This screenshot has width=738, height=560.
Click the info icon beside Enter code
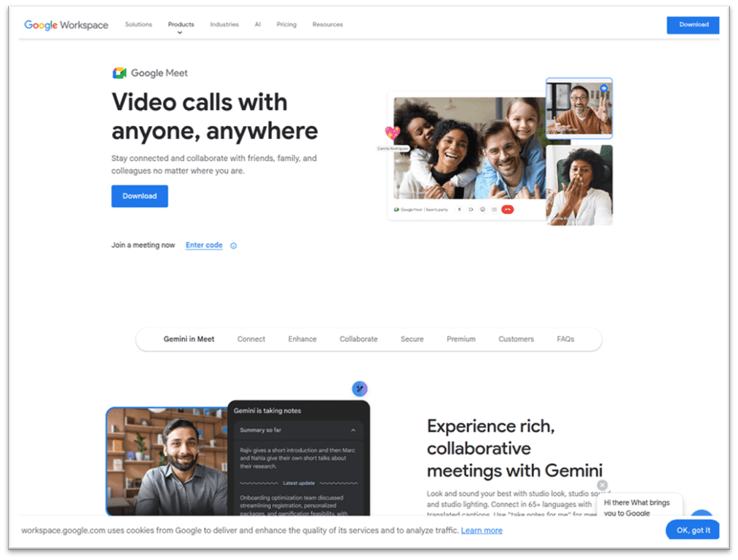tap(233, 245)
